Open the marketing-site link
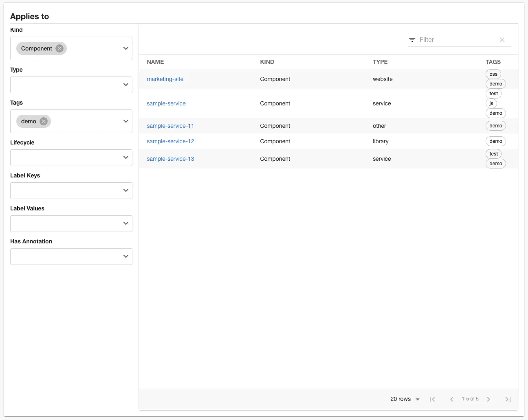This screenshot has width=528, height=420. point(165,79)
